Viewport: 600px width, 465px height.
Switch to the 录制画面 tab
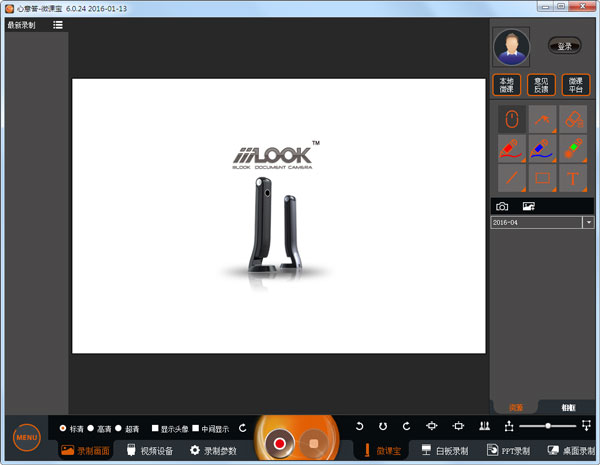click(85, 450)
